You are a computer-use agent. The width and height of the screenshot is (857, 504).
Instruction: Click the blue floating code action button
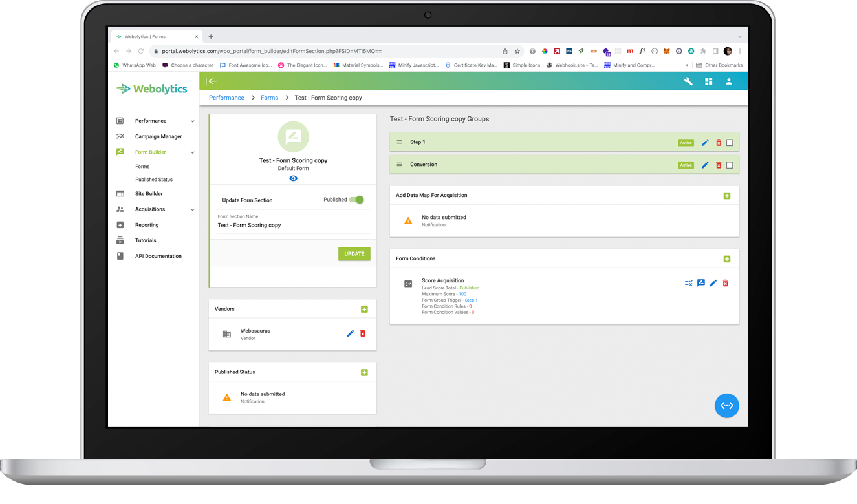click(726, 406)
